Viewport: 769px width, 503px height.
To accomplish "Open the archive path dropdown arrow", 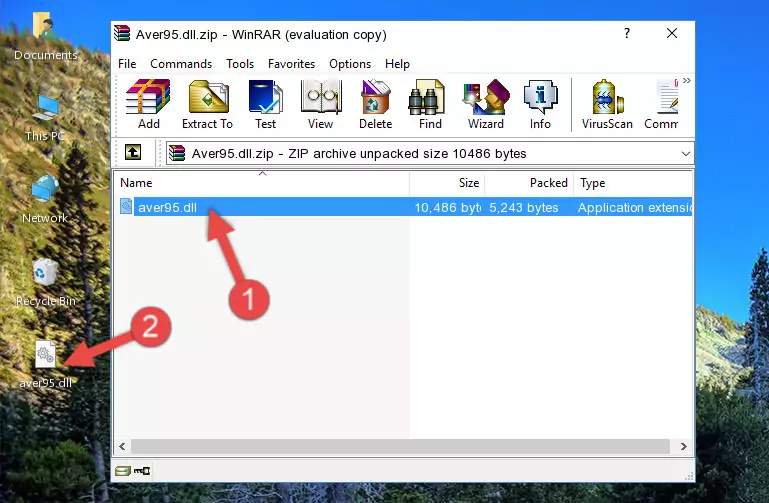I will [x=686, y=153].
